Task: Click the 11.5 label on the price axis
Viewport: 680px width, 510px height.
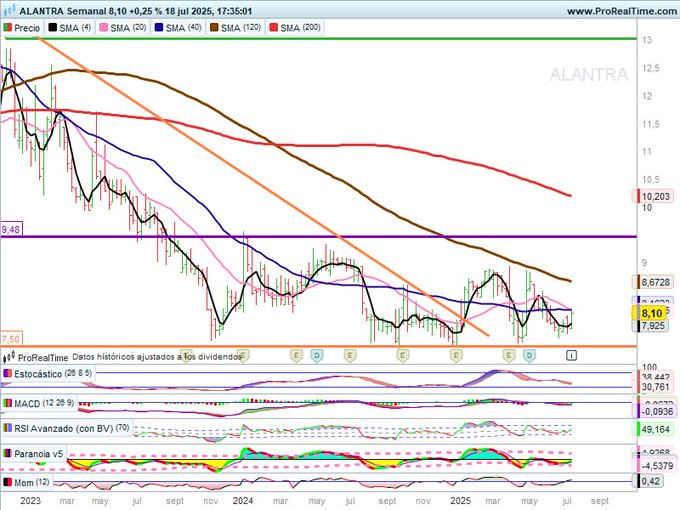Action: coord(650,124)
